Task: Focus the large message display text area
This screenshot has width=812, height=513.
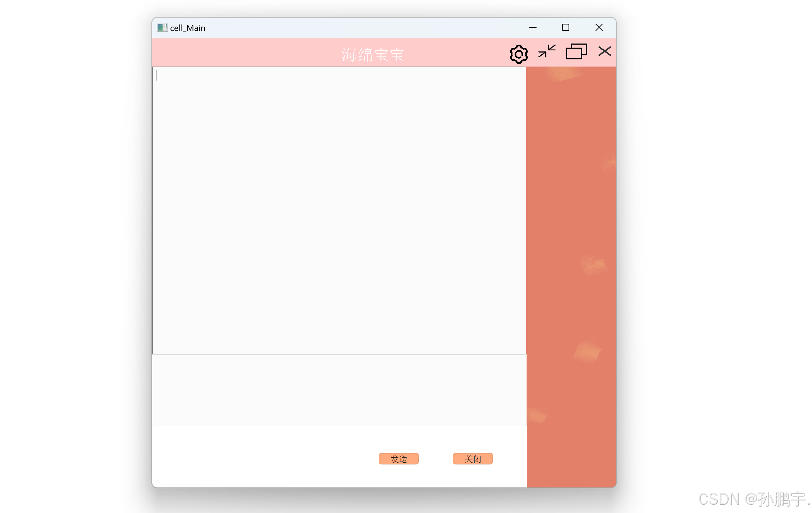Action: click(339, 211)
